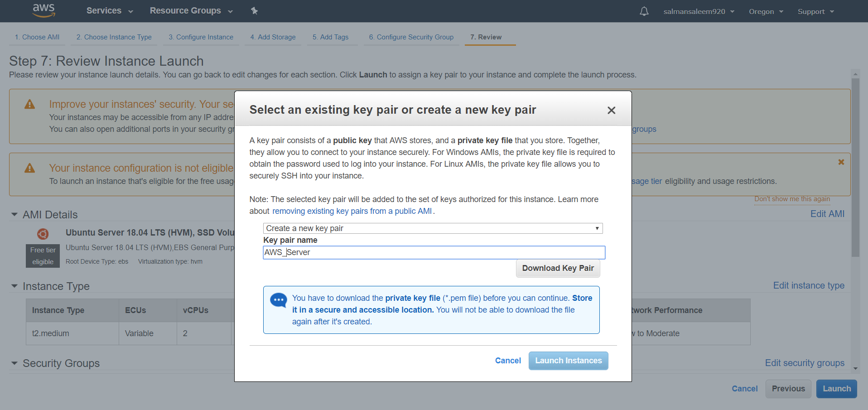Switch to Configure Security Group step
This screenshot has height=410, width=868.
point(411,37)
